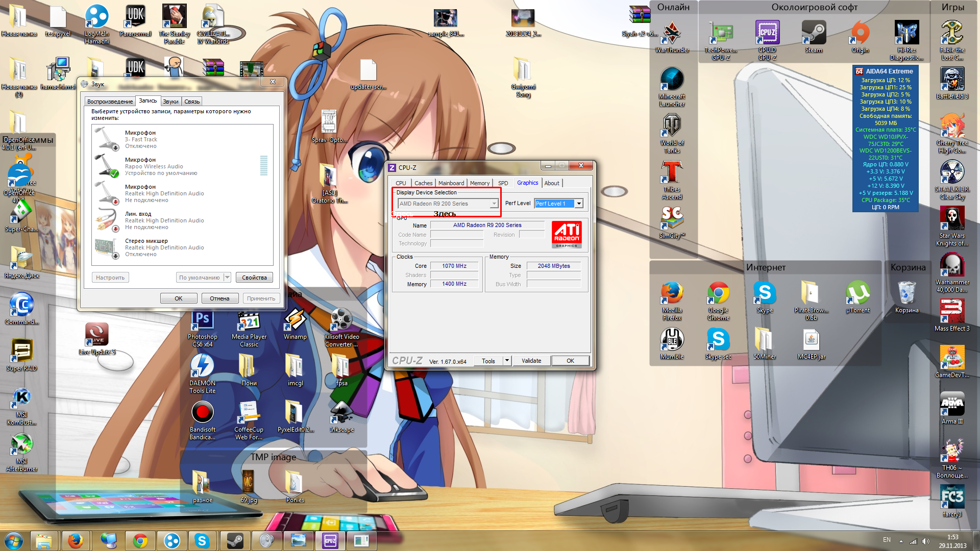Click Skype icon in the taskbar
Viewport: 980px width, 551px height.
tap(202, 541)
